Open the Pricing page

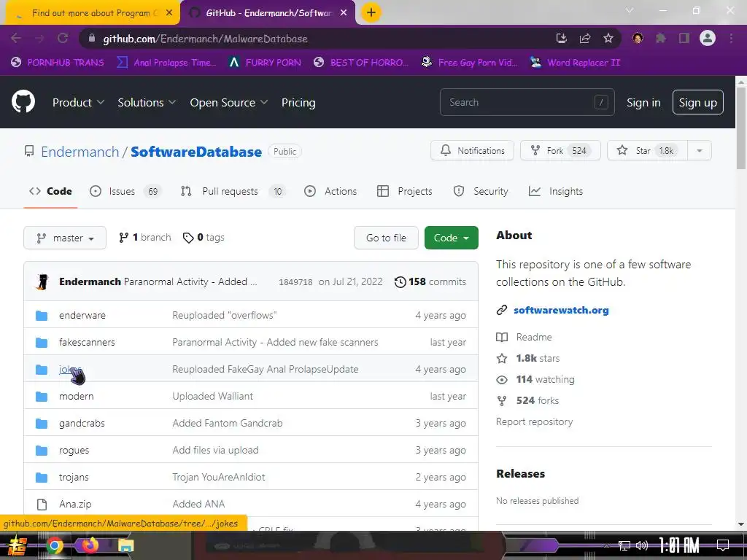tap(298, 102)
